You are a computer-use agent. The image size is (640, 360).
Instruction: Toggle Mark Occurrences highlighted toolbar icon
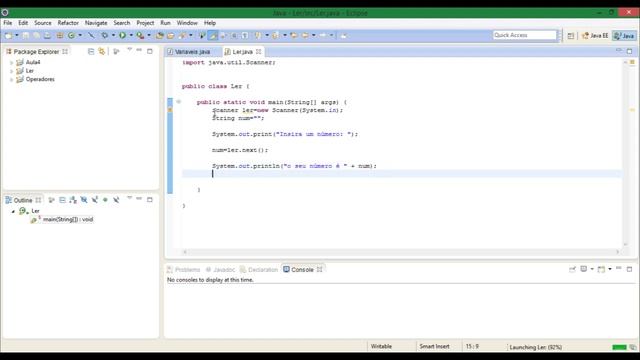pyautogui.click(x=213, y=36)
